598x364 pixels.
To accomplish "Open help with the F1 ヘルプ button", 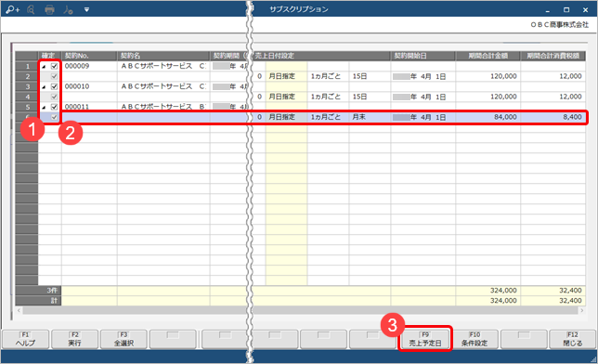I will [26, 339].
